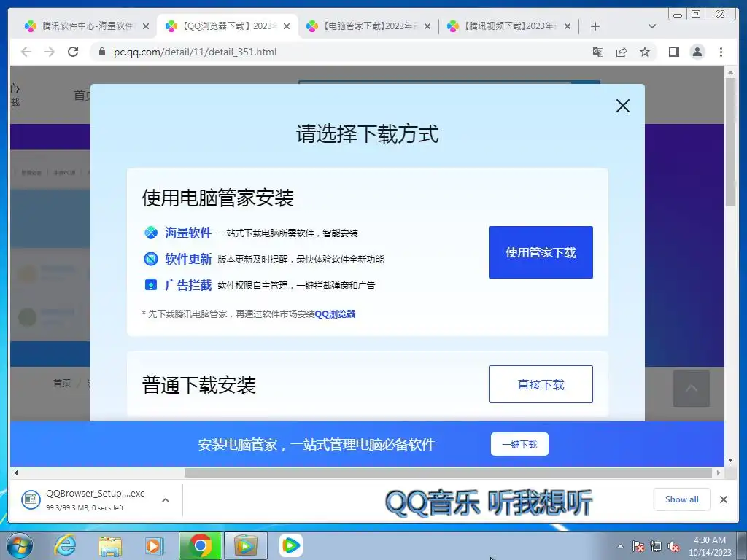747x560 pixels.
Task: Click the scroll-right arrow of the horizontal scrollbar
Action: [x=718, y=472]
